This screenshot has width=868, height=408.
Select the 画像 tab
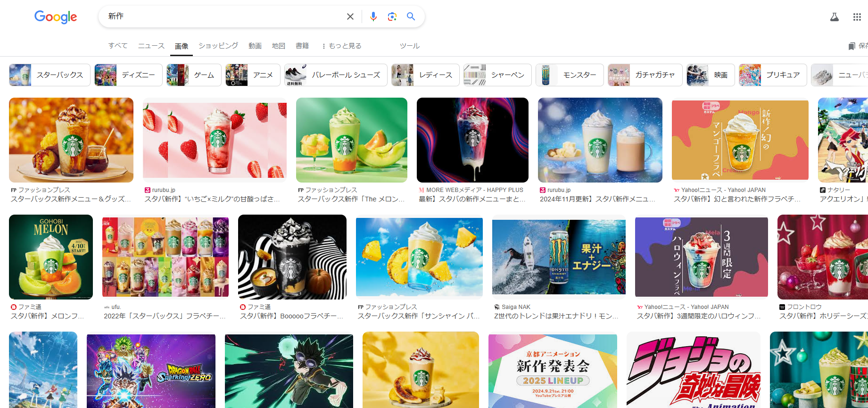[x=182, y=46]
